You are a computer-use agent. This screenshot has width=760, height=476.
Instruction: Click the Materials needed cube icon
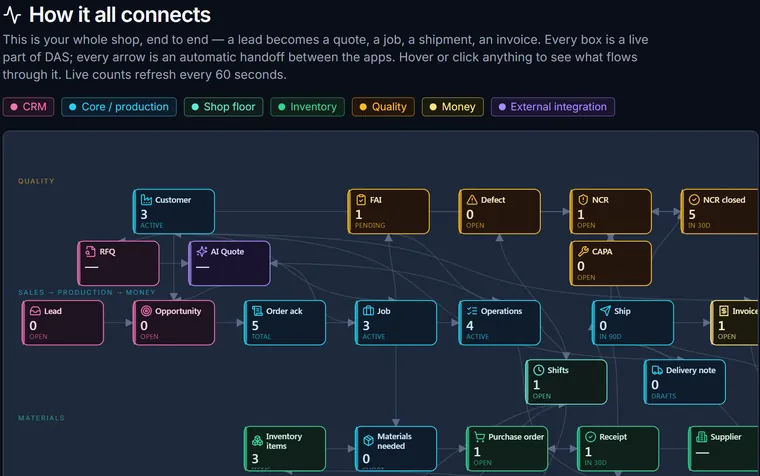tap(368, 441)
